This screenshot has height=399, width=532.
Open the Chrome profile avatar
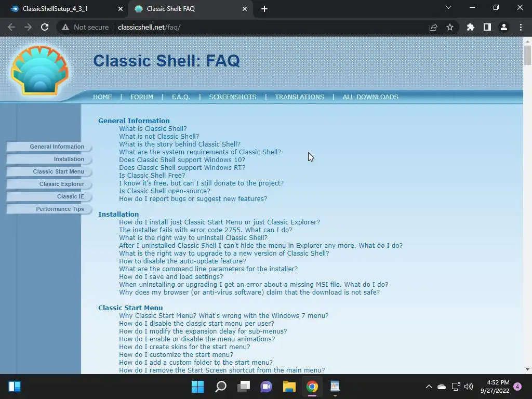click(504, 27)
